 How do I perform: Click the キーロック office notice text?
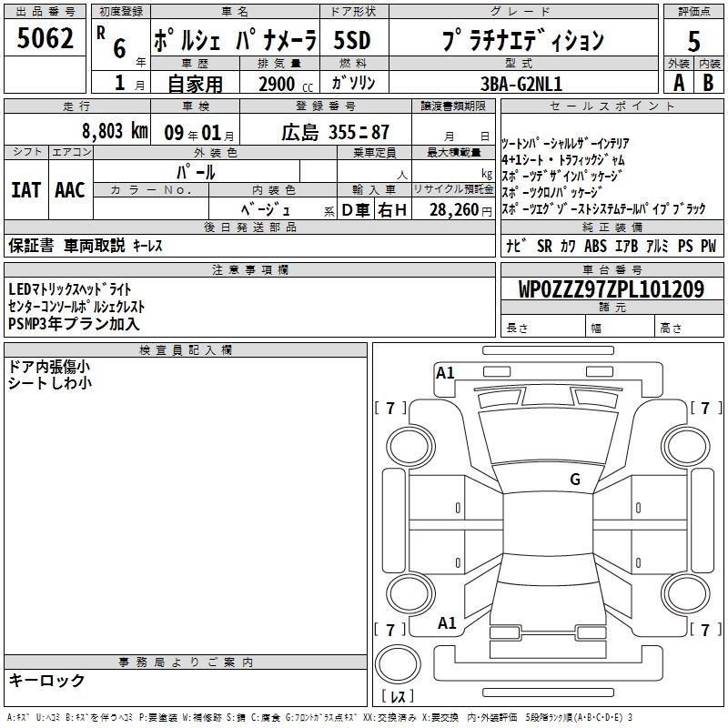(47, 680)
